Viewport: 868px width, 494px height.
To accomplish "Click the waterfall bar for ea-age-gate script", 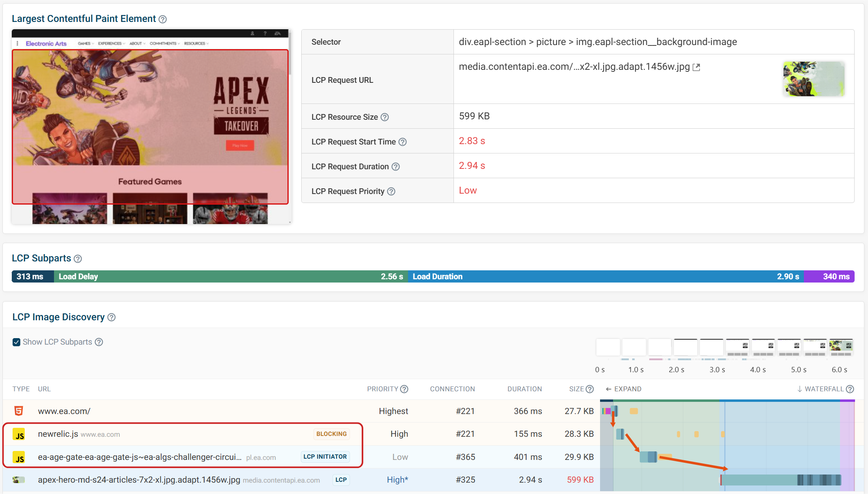I will (x=648, y=457).
